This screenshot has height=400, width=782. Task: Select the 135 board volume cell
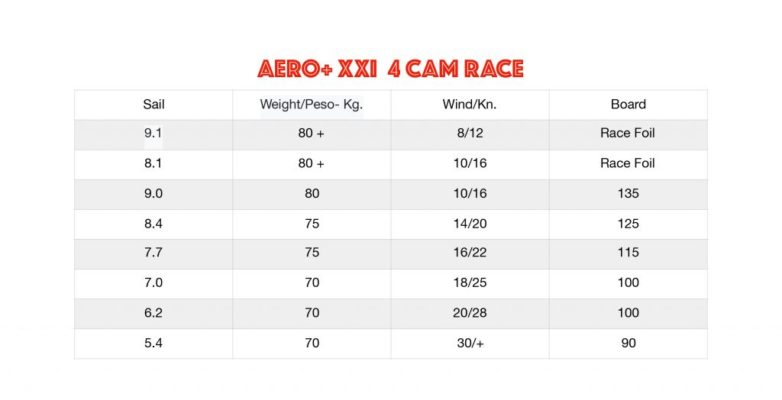[x=628, y=194]
